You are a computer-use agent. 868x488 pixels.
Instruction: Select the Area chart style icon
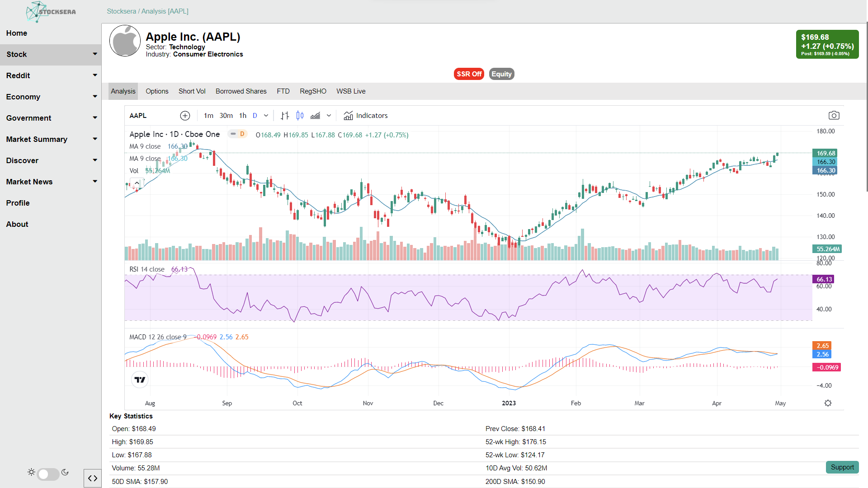point(315,116)
